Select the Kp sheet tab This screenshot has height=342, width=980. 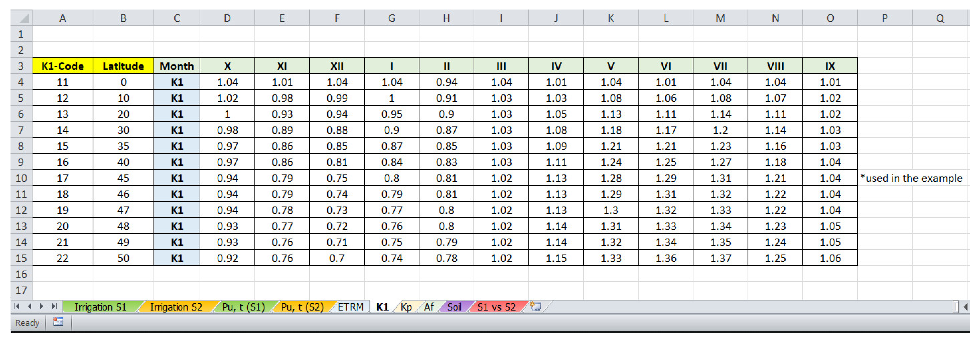pyautogui.click(x=406, y=307)
